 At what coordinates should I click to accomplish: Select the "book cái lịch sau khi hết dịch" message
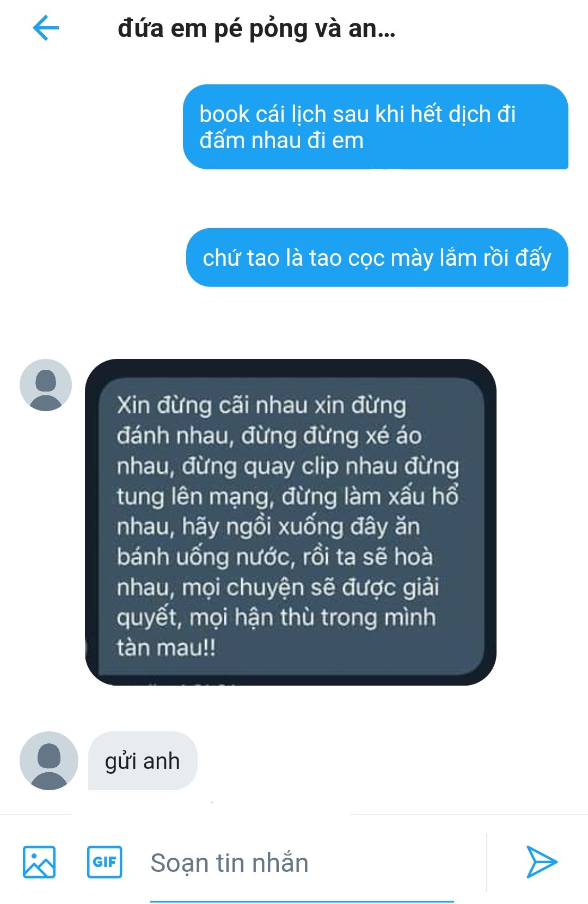(376, 127)
